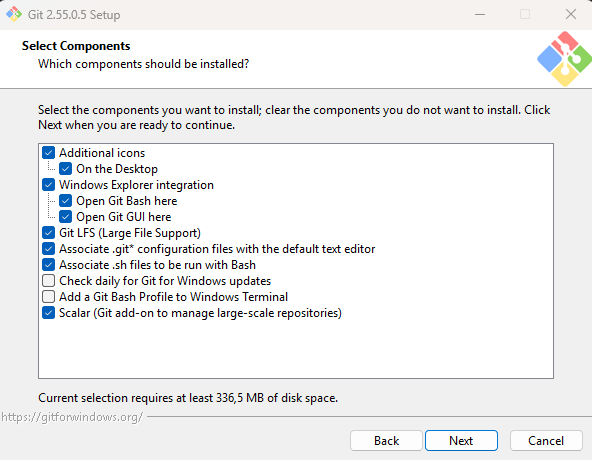Screen dimensions: 592x460
Task: Uncheck the Additional icons checkbox
Action: click(x=48, y=153)
